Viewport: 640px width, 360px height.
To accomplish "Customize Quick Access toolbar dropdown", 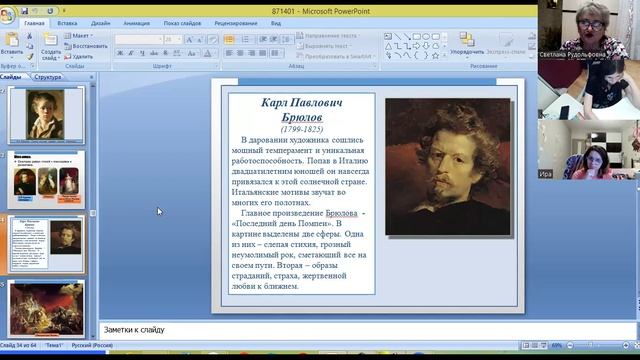I will tap(64, 11).
